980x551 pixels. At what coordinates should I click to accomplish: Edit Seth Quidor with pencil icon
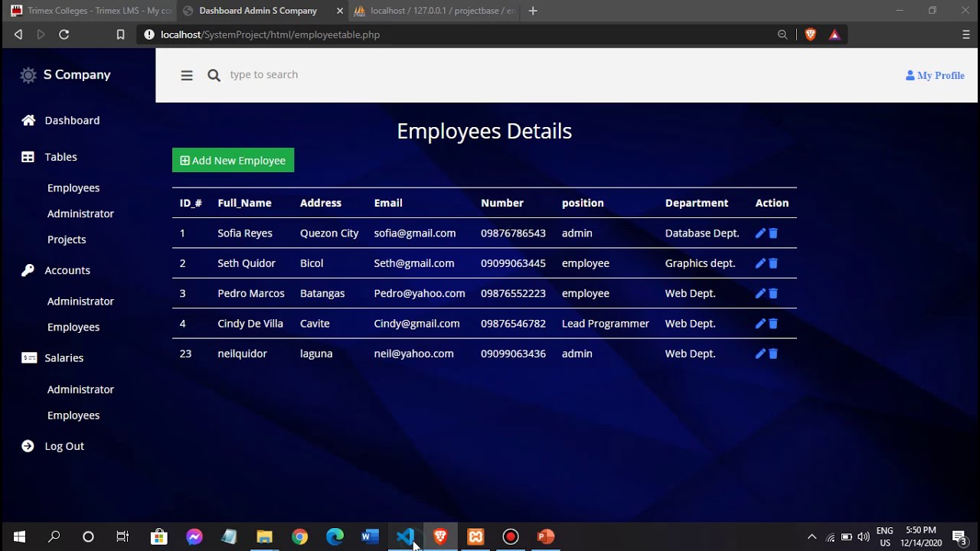tap(760, 263)
